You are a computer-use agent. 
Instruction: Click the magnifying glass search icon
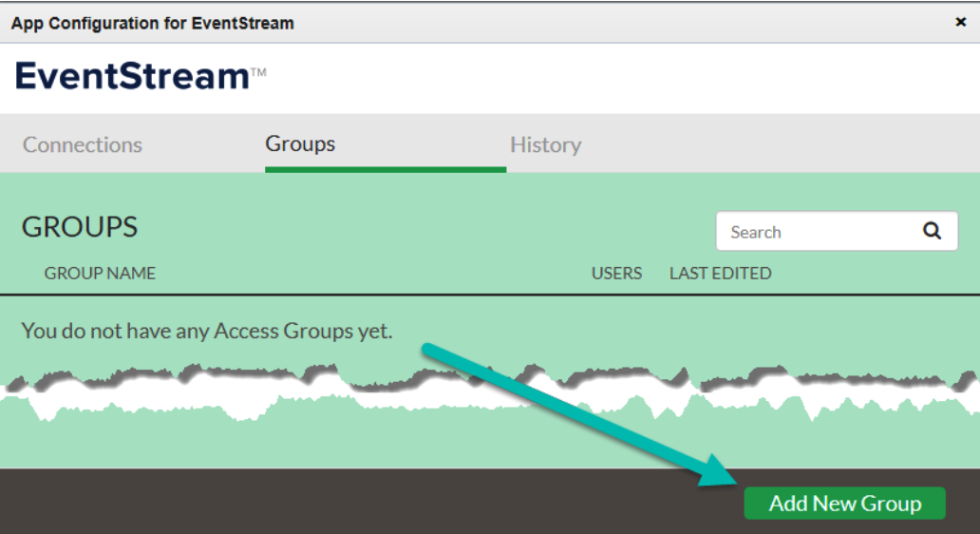tap(932, 231)
